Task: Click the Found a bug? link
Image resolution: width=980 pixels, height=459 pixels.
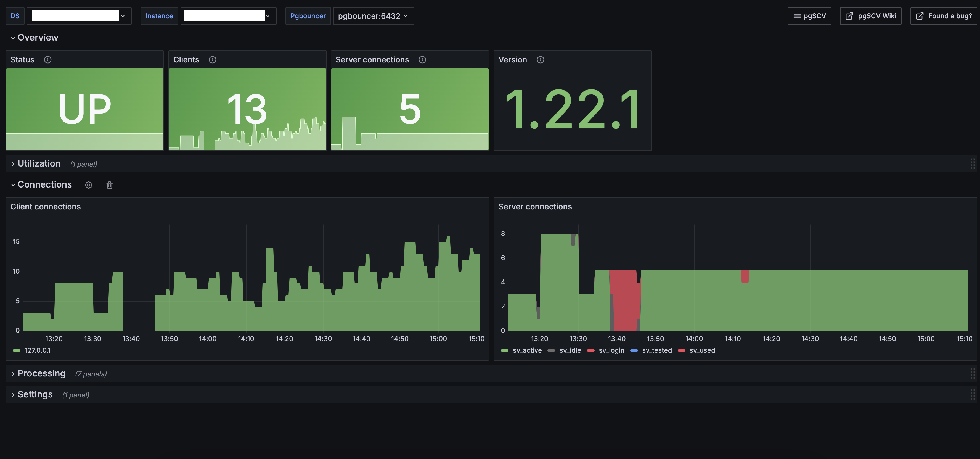Action: pos(944,16)
